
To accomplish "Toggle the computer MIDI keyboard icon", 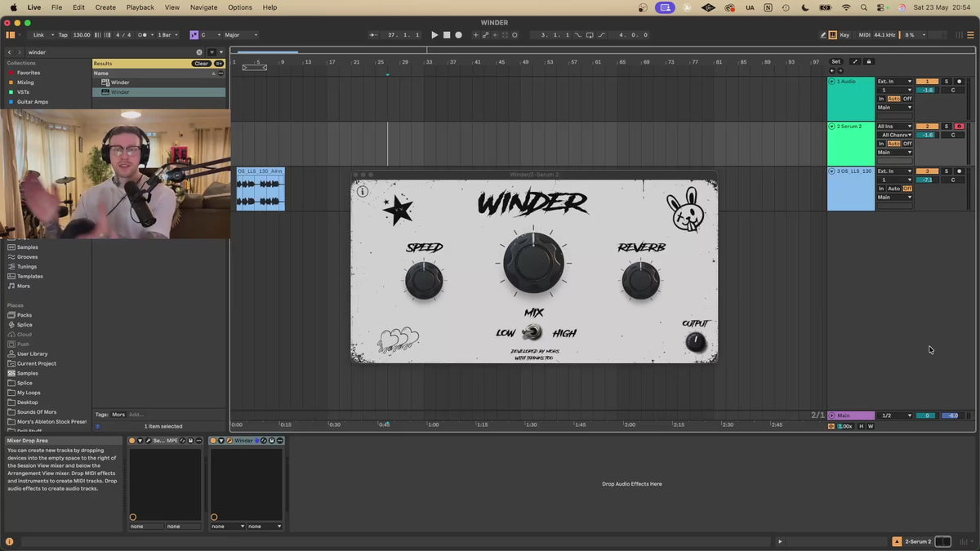I will tap(833, 35).
